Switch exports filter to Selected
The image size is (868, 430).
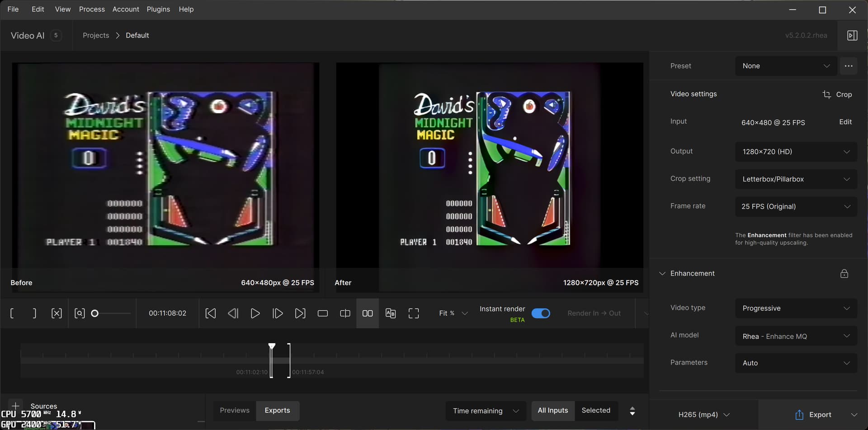click(x=596, y=411)
